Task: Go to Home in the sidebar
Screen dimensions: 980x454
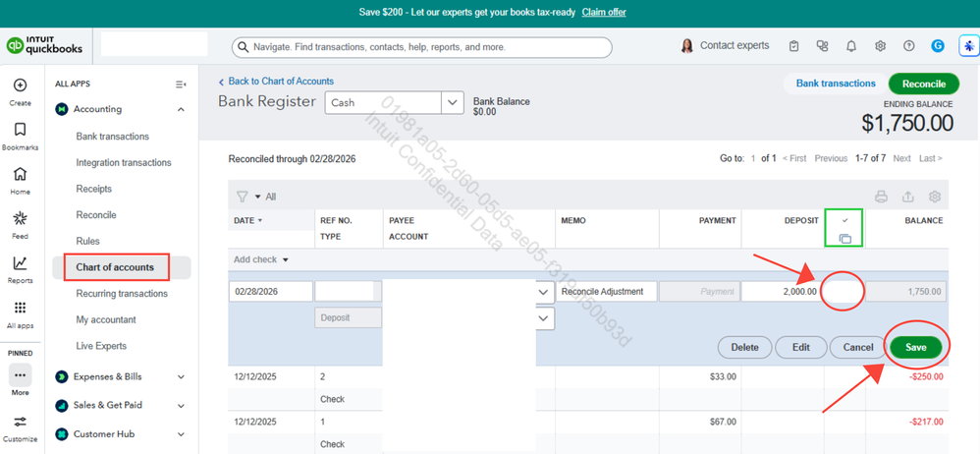Action: [20, 173]
